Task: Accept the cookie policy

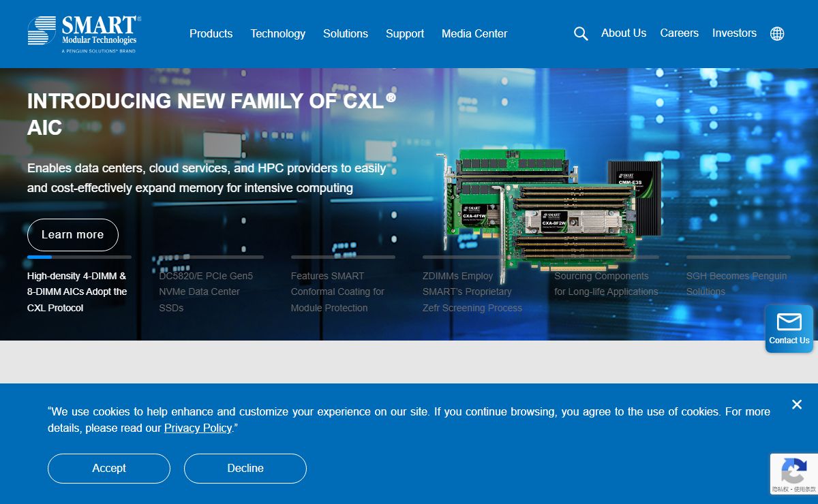Action: 109,468
